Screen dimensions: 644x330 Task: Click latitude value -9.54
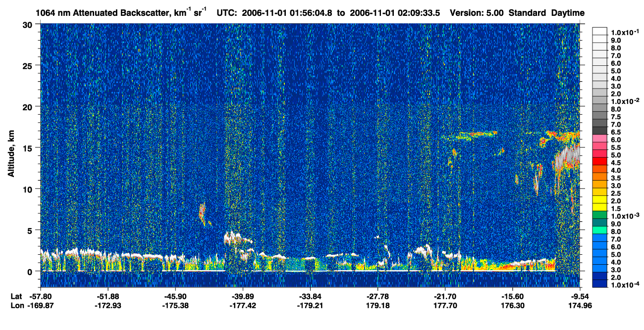(580, 296)
